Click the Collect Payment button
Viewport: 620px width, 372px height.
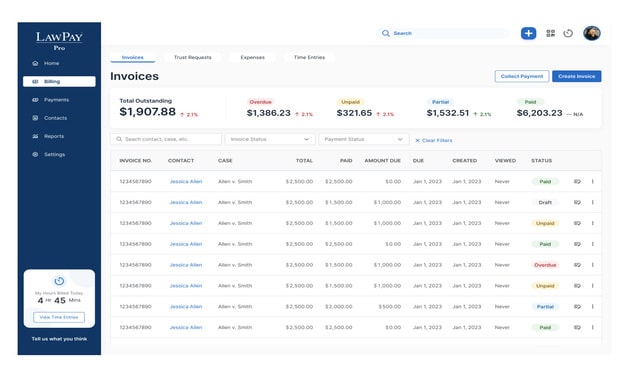(x=522, y=76)
